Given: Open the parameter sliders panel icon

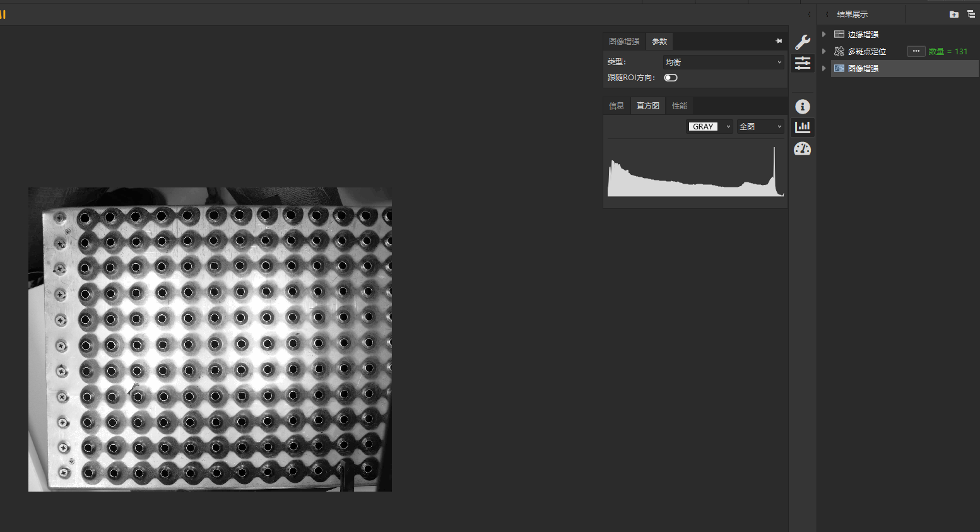Looking at the screenshot, I should coord(802,63).
